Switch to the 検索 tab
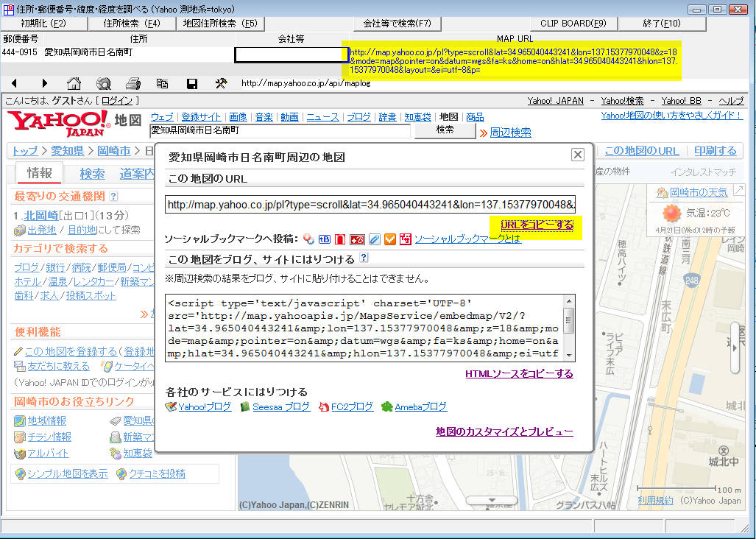This screenshot has width=756, height=539. coord(92,174)
